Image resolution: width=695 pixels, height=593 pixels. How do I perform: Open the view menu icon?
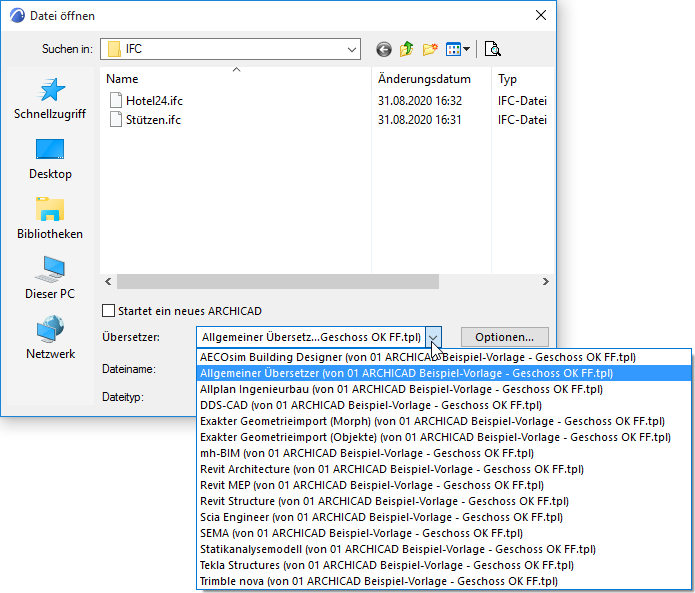click(x=457, y=49)
